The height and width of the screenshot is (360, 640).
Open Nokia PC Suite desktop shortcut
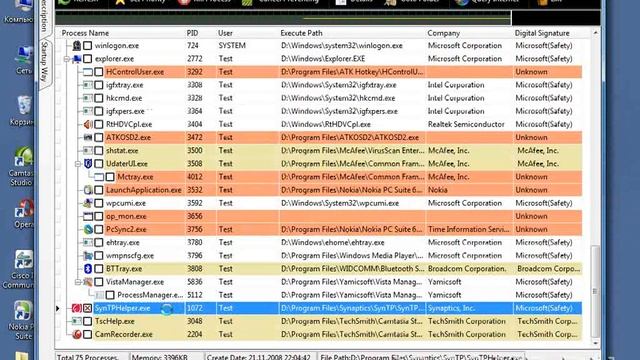coord(22,320)
